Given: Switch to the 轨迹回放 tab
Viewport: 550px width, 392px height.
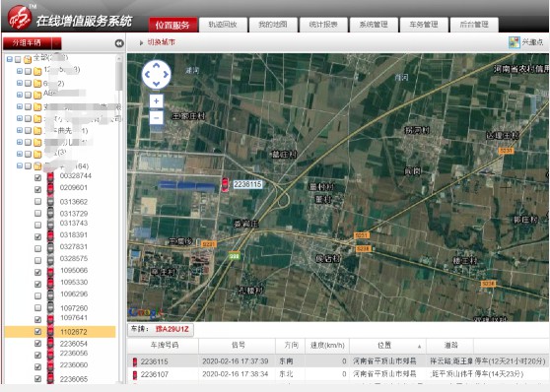Looking at the screenshot, I should (223, 25).
